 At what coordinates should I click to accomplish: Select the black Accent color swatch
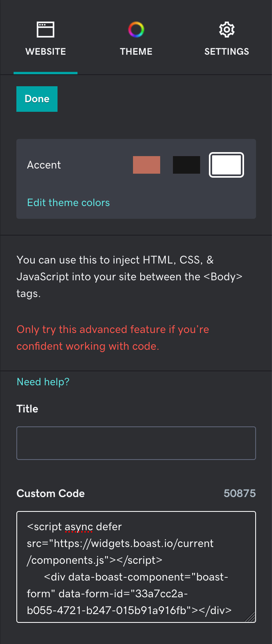pyautogui.click(x=186, y=164)
